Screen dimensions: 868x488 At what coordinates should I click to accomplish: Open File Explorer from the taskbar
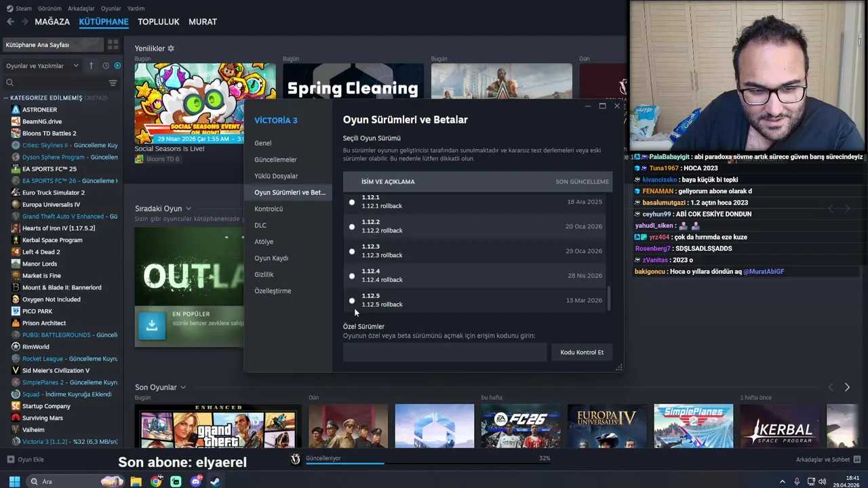136,481
